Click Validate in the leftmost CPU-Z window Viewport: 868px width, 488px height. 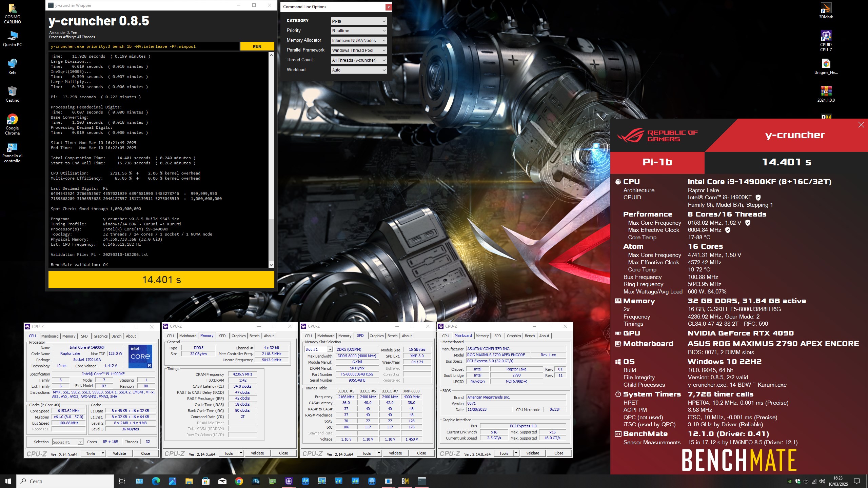coord(119,453)
